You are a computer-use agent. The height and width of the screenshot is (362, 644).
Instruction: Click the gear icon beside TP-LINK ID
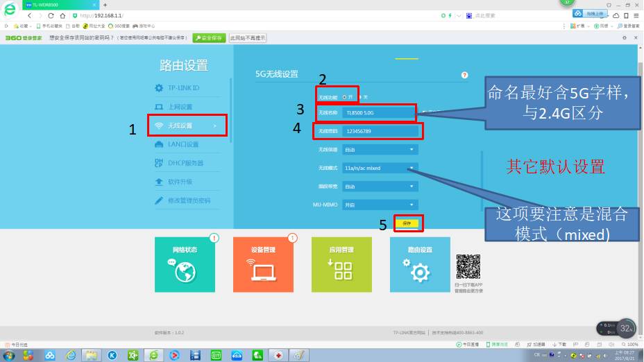point(159,88)
